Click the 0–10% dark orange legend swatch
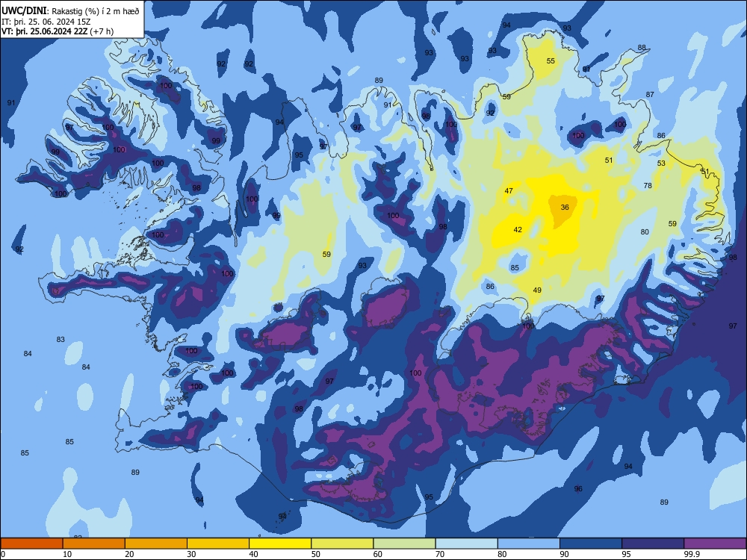 pyautogui.click(x=31, y=544)
